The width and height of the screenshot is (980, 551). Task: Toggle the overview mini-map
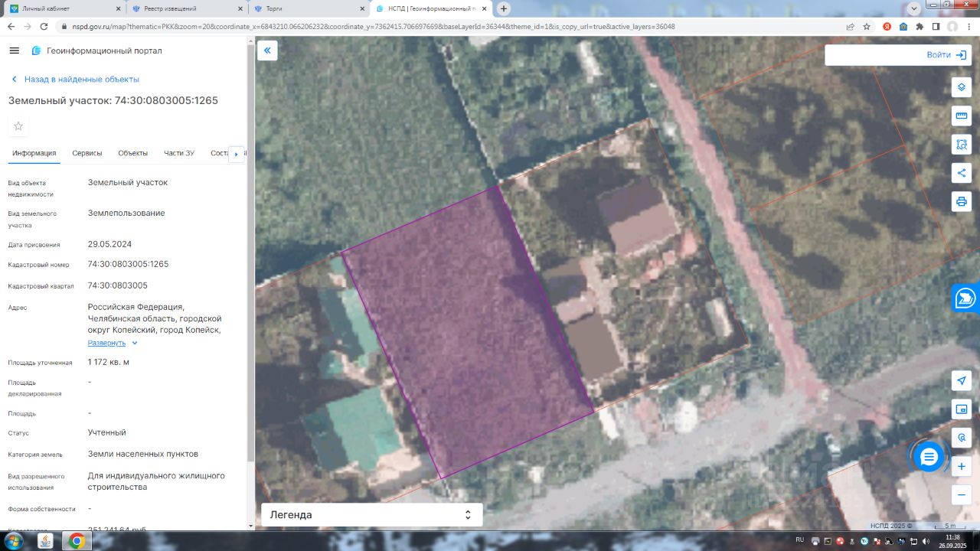click(x=962, y=409)
